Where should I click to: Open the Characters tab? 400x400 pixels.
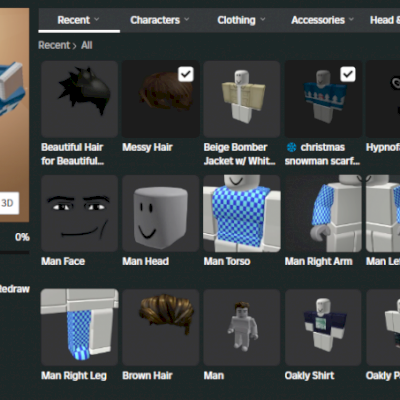tap(160, 20)
